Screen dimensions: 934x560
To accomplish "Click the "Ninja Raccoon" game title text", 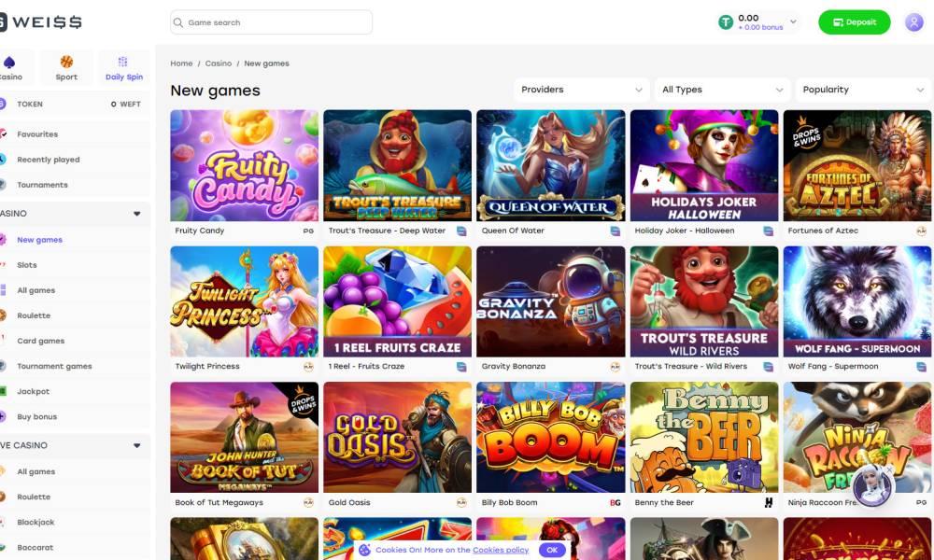I will coord(821,503).
